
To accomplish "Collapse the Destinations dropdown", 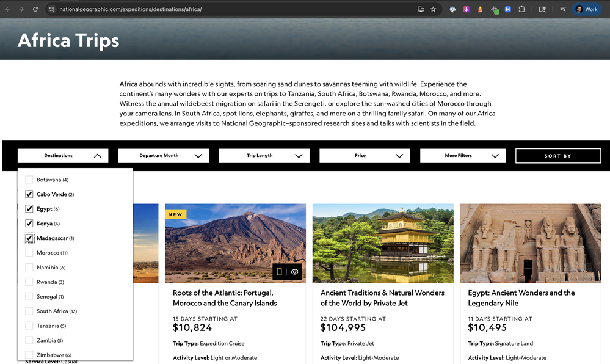I will point(63,156).
